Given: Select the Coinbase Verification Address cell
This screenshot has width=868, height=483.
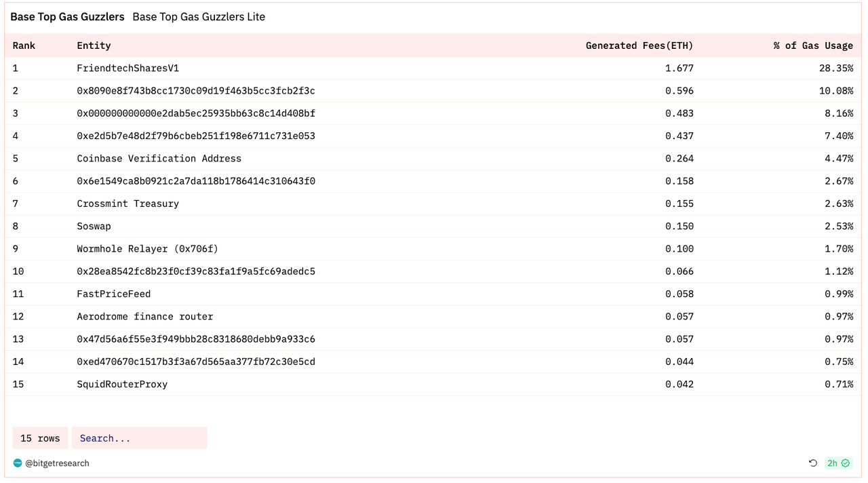Looking at the screenshot, I should click(159, 158).
